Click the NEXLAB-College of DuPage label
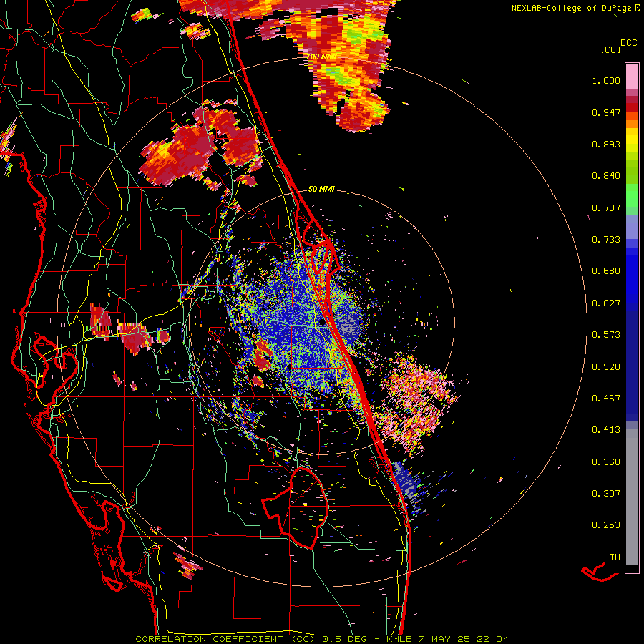The image size is (644, 644). click(x=572, y=8)
